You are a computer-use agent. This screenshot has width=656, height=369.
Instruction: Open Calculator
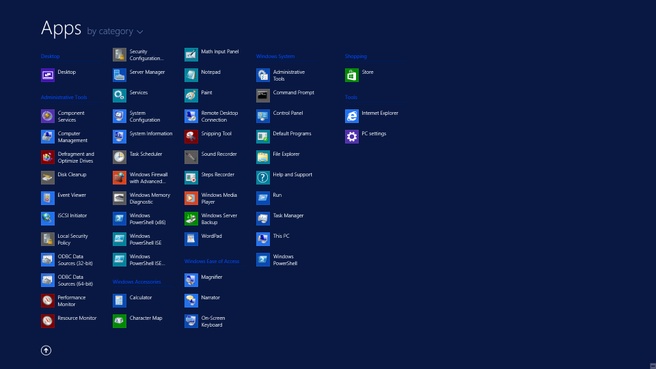(133, 301)
